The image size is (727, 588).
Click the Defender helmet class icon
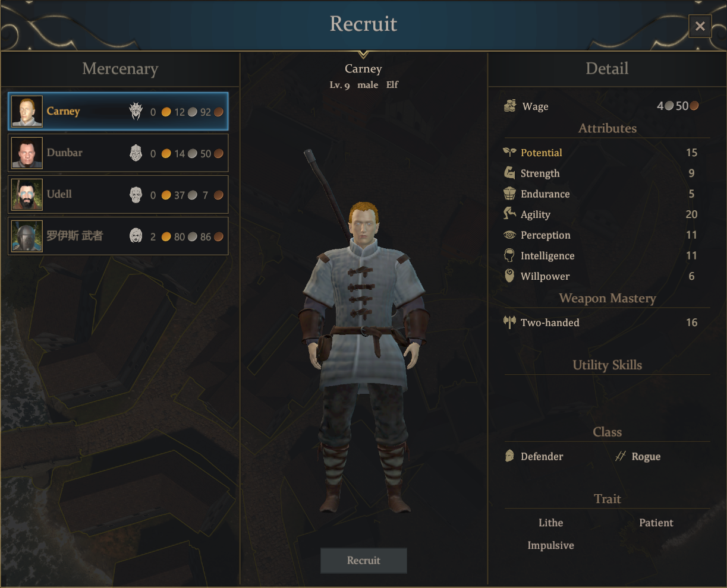pyautogui.click(x=509, y=456)
